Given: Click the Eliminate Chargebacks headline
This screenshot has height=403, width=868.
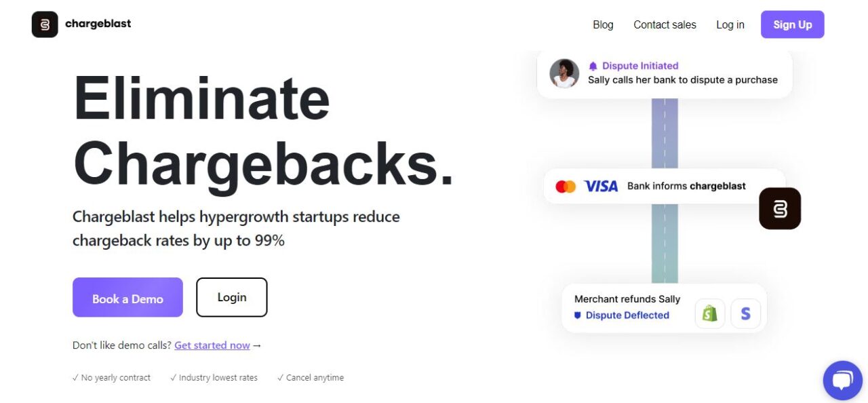Looking at the screenshot, I should pyautogui.click(x=262, y=131).
